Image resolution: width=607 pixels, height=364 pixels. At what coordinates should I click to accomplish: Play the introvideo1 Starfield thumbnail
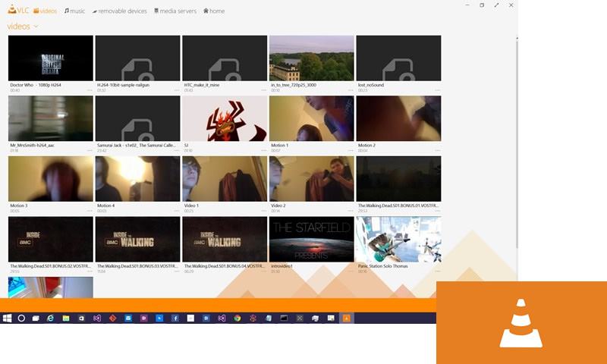312,239
